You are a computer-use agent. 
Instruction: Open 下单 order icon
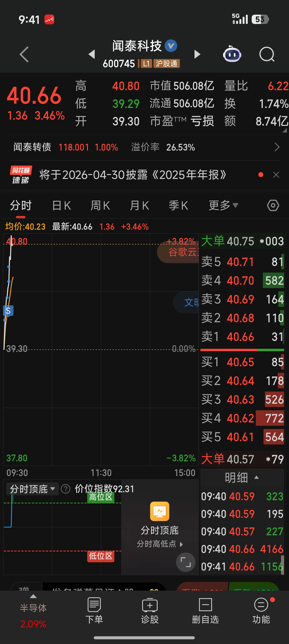tap(94, 611)
